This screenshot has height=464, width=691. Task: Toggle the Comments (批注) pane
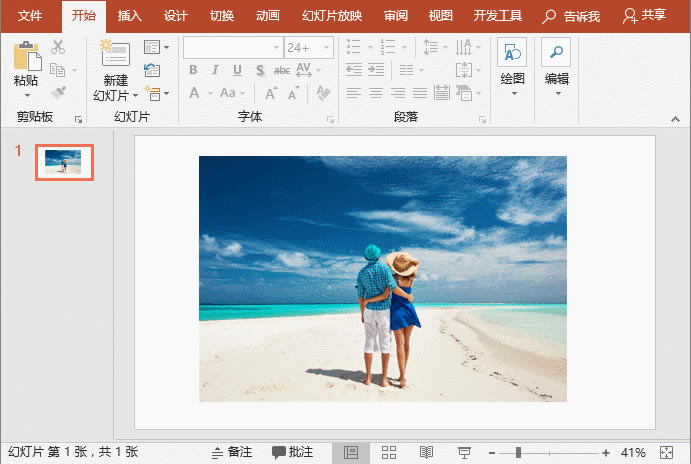[293, 453]
